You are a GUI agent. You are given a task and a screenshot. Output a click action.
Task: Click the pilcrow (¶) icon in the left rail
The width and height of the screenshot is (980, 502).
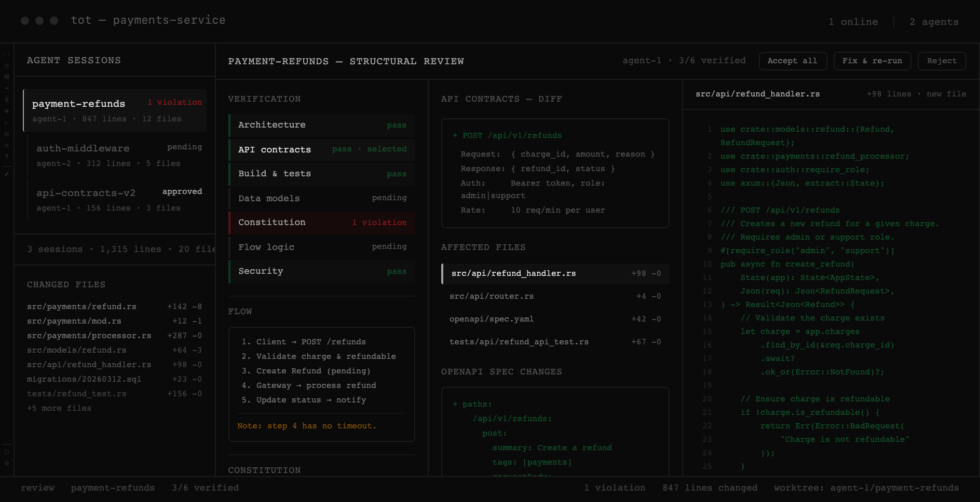[7, 156]
